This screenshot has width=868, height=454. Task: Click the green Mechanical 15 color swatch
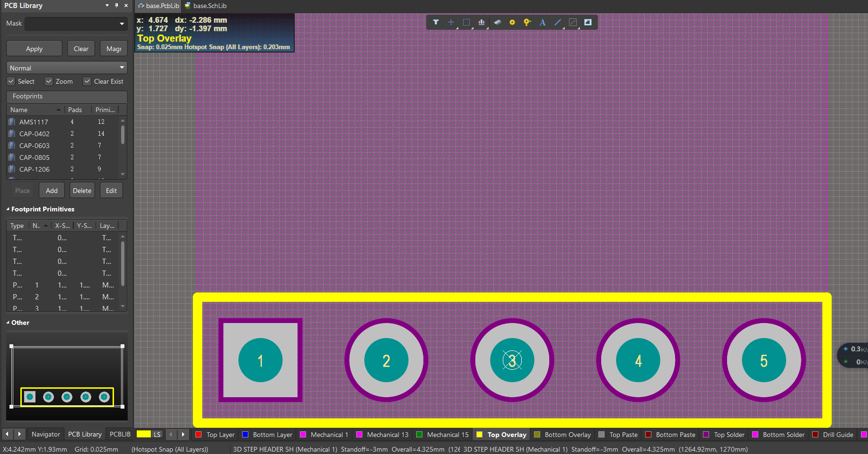point(419,435)
